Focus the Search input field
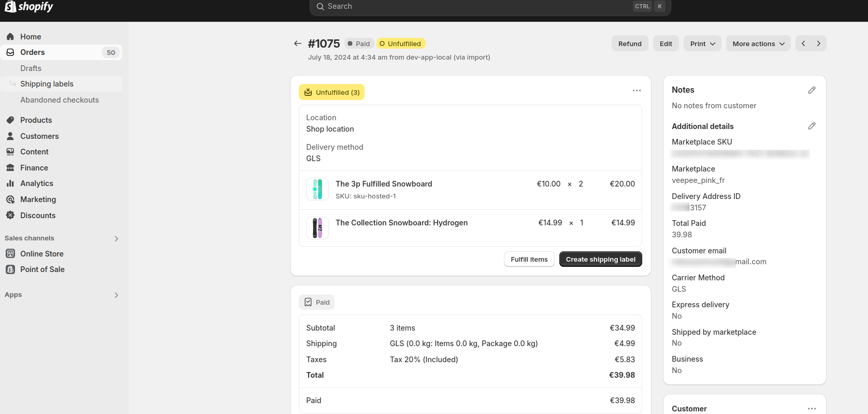Image resolution: width=868 pixels, height=414 pixels. pyautogui.click(x=476, y=7)
